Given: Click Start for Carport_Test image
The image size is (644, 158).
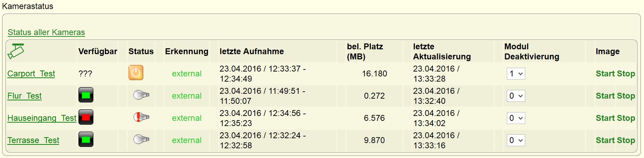Looking at the screenshot, I should point(605,74).
